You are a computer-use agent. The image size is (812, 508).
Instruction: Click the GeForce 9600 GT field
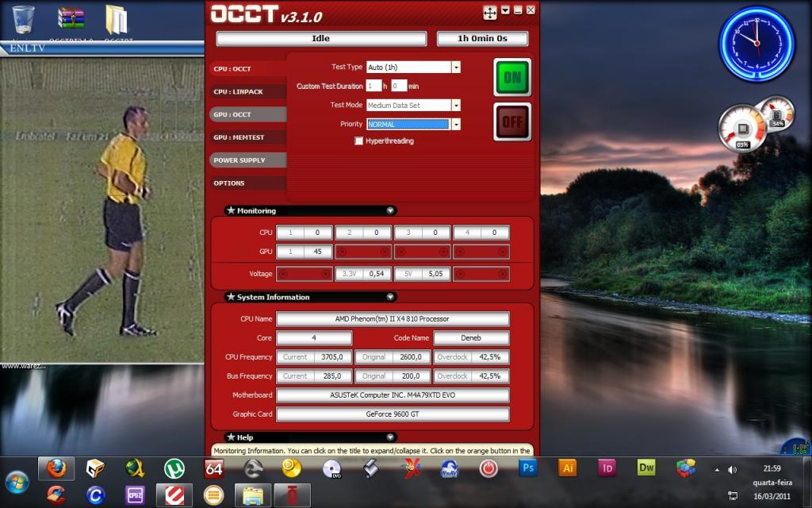[393, 414]
